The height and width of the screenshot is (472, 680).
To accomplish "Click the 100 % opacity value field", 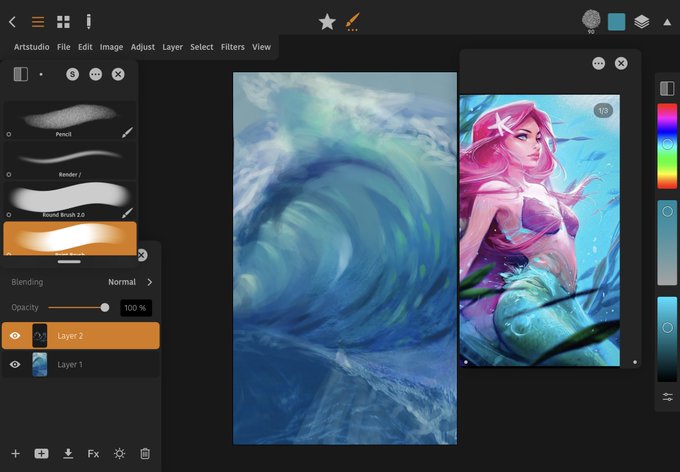I will pyautogui.click(x=136, y=308).
